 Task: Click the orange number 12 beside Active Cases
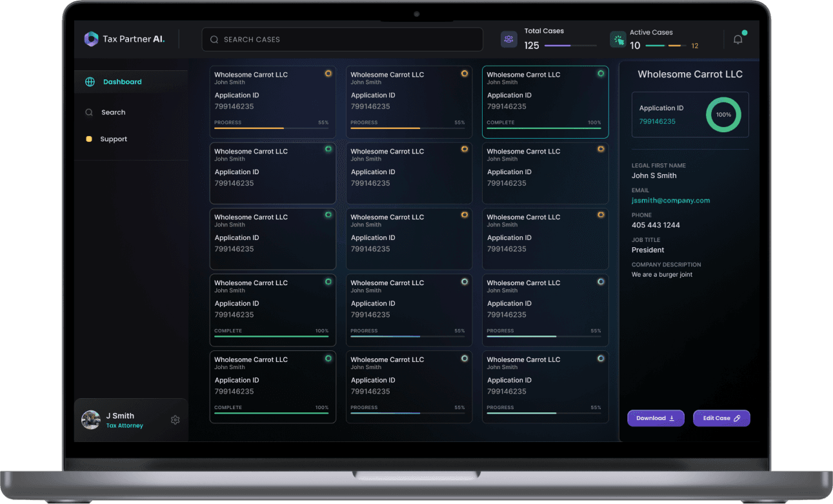coord(694,46)
